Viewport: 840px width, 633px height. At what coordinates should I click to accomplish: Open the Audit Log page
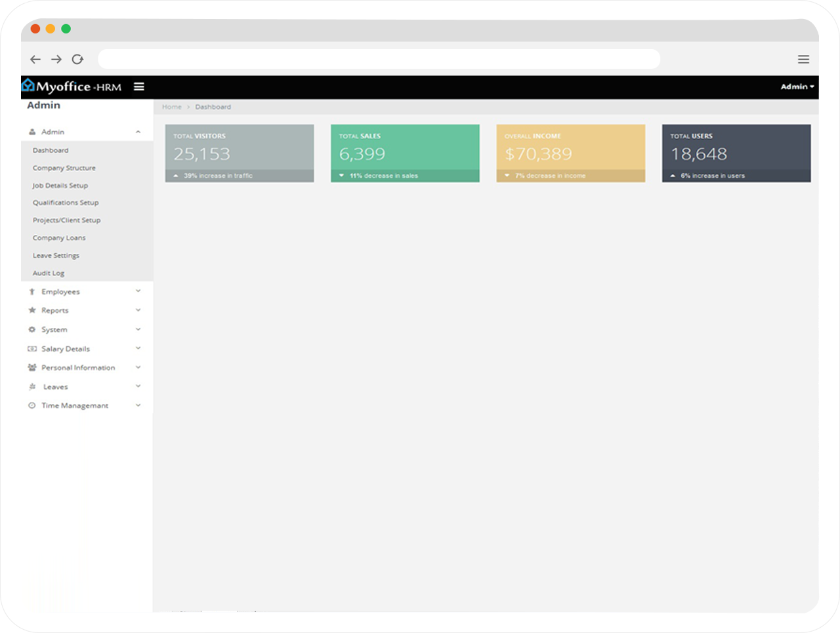pos(49,274)
